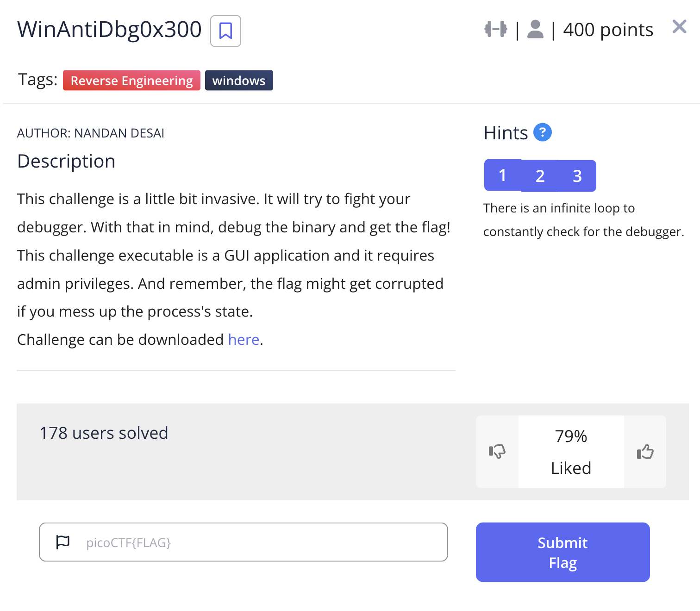Click the person author icon
Screen dimensions: 700x611
(x=535, y=29)
